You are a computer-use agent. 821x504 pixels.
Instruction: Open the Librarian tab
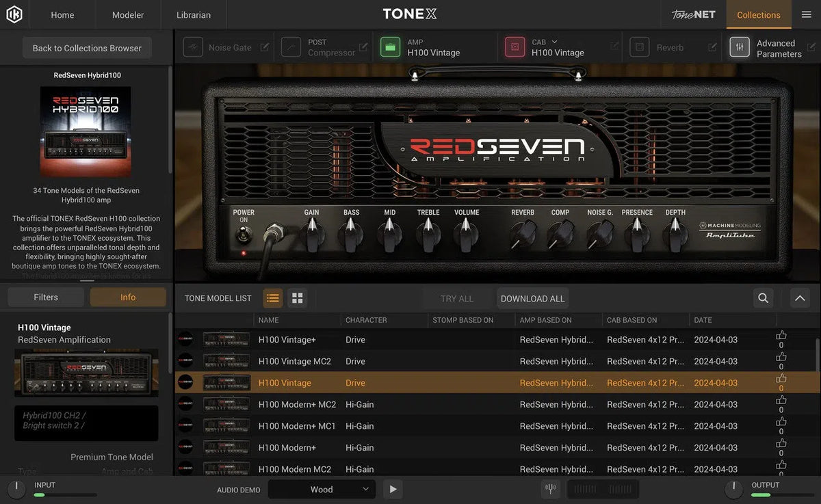coord(193,14)
